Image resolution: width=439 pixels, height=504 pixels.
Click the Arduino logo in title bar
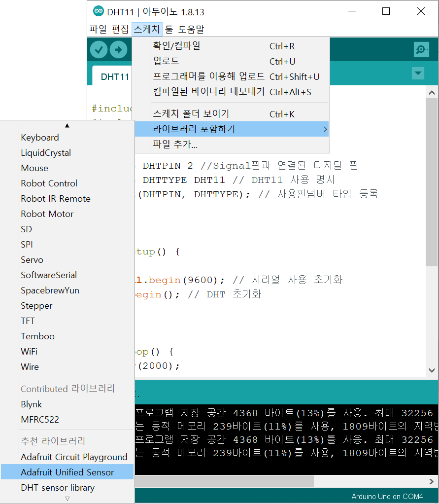point(98,11)
